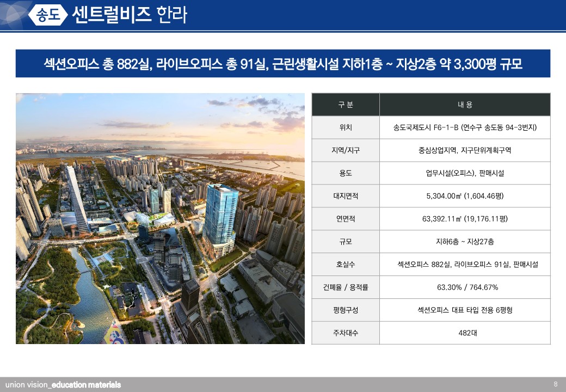Click the 업무시설(오피스), 판매시설 value cell
This screenshot has width=566, height=392.
coord(464,173)
